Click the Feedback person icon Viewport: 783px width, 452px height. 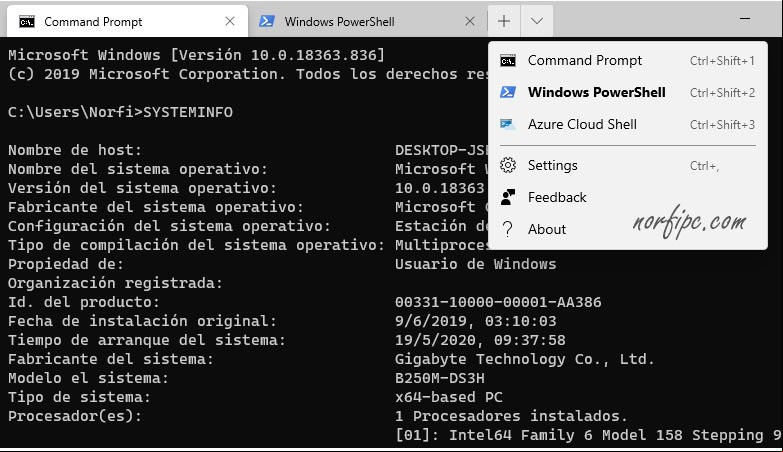508,197
